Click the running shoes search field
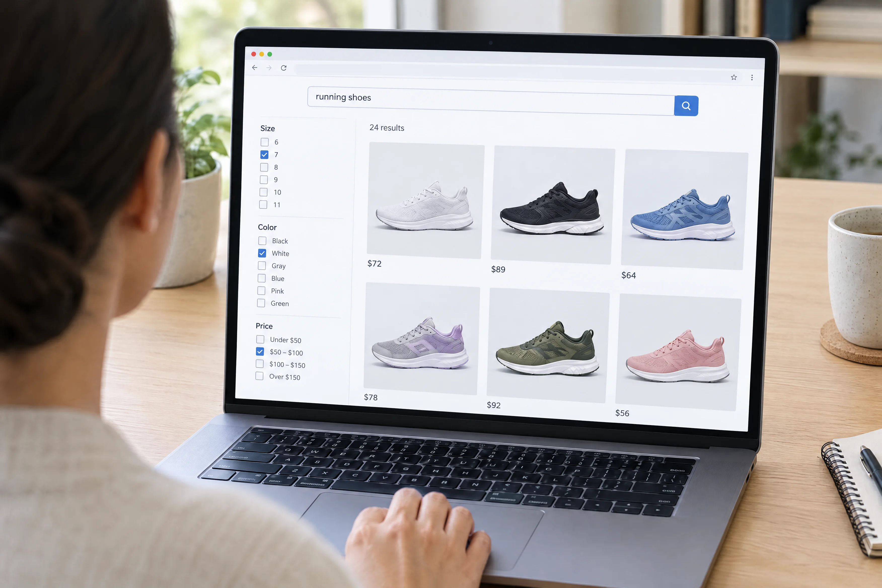This screenshot has width=882, height=588. [x=491, y=100]
